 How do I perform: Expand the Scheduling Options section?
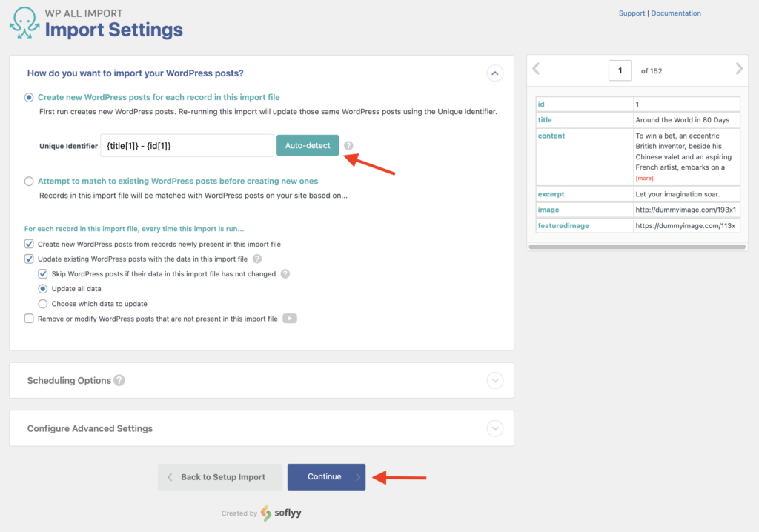tap(494, 380)
